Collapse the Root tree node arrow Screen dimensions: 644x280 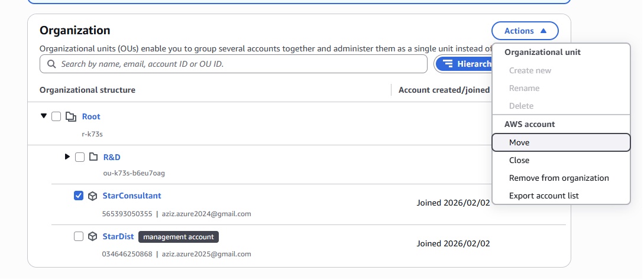coord(43,116)
